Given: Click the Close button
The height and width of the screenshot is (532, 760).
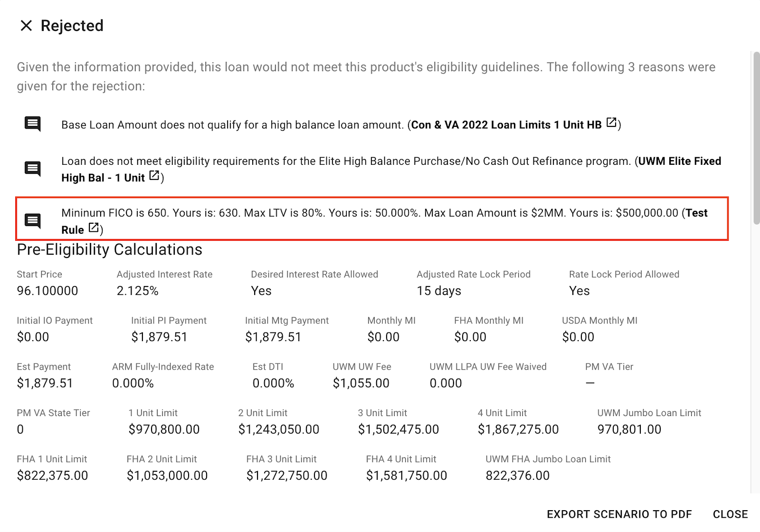Looking at the screenshot, I should pos(731,514).
